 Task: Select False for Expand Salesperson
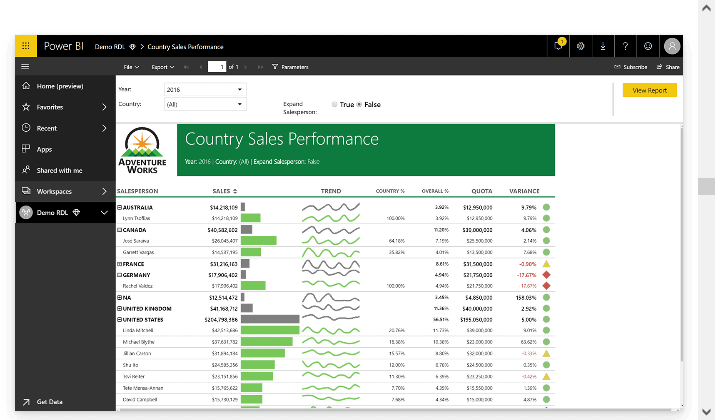[x=359, y=104]
